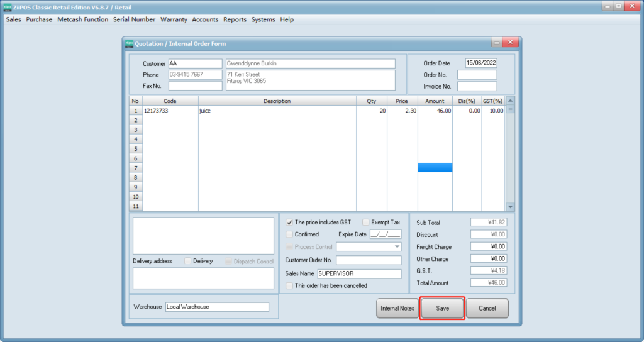
Task: Click the Save button
Action: 442,308
